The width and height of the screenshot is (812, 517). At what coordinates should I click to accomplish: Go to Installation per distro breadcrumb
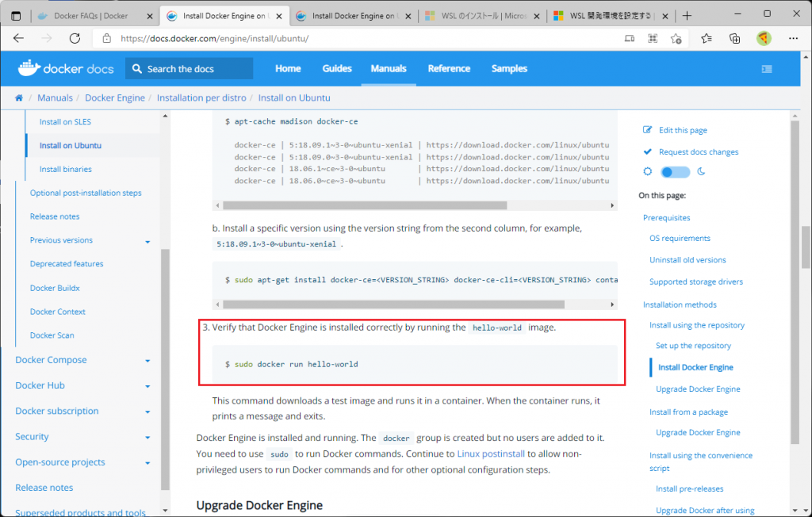pos(201,98)
